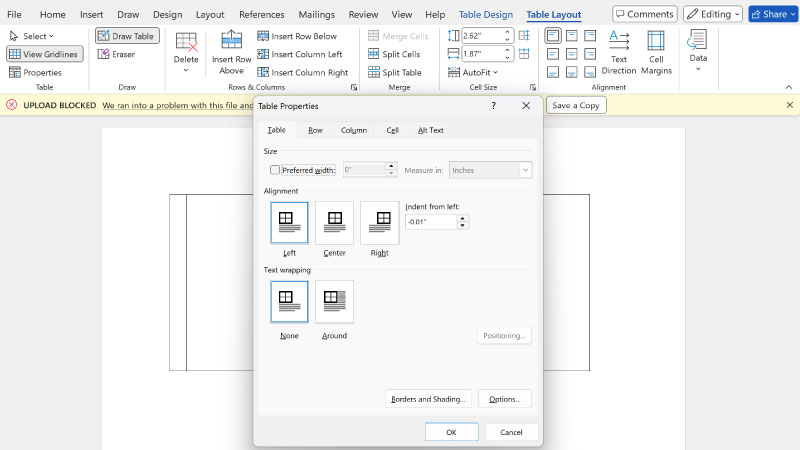The width and height of the screenshot is (800, 450).
Task: Click Distribute Columns icon
Action: pyautogui.click(x=524, y=54)
